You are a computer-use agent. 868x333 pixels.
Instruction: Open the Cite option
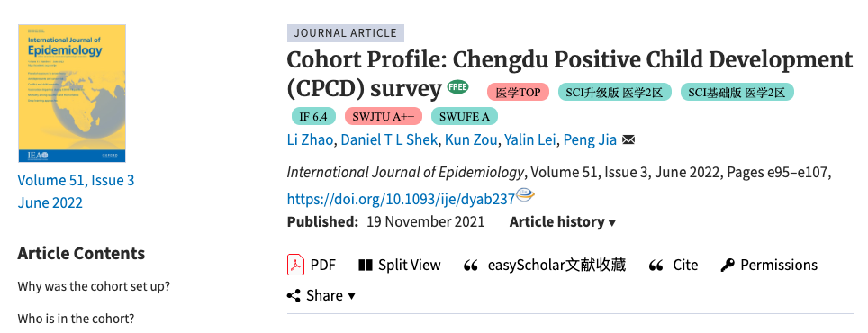click(674, 265)
